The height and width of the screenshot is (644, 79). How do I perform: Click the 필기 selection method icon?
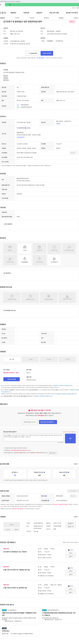click(x=49, y=359)
